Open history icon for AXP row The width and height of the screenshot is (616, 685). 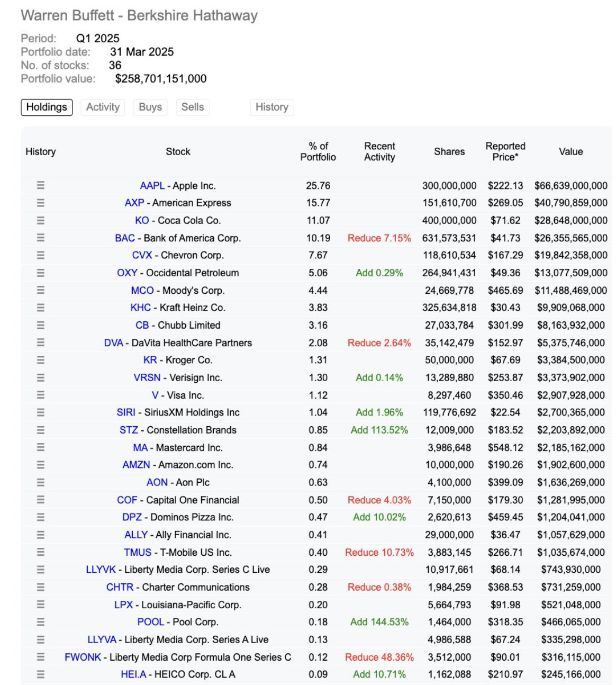(41, 203)
